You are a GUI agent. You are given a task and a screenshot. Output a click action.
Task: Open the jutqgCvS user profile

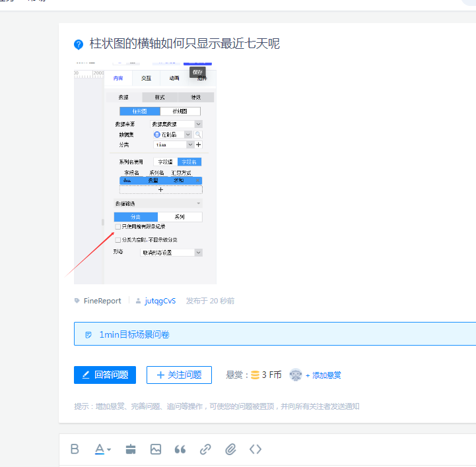[160, 301]
